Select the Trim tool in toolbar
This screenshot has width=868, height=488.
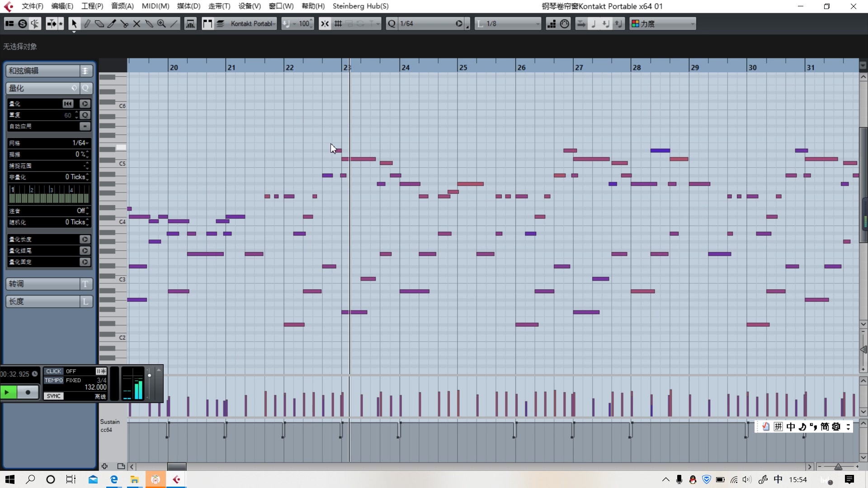click(112, 24)
